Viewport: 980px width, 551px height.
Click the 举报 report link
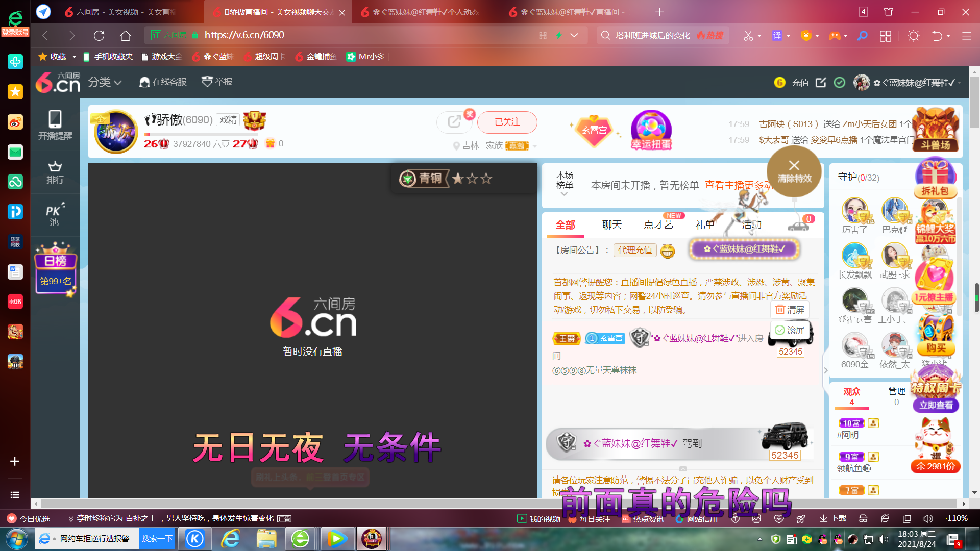click(x=217, y=82)
